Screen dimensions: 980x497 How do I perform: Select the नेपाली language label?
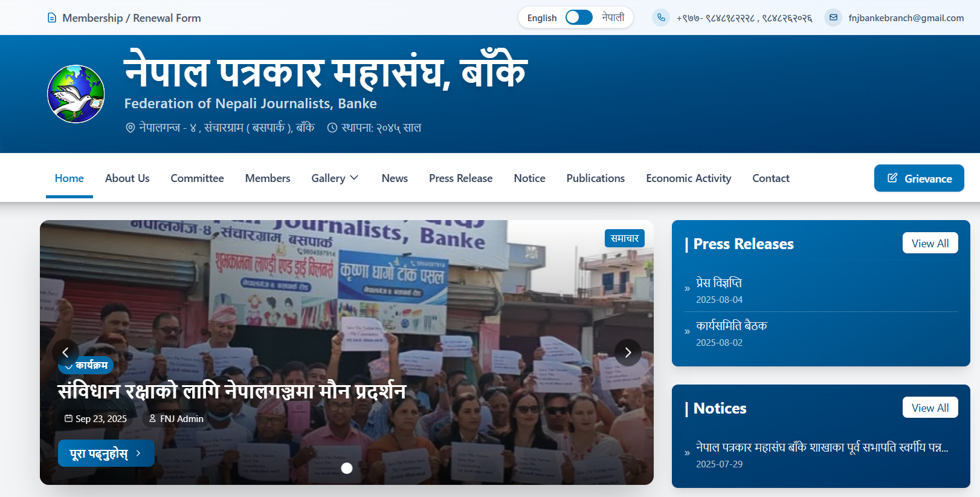[613, 18]
